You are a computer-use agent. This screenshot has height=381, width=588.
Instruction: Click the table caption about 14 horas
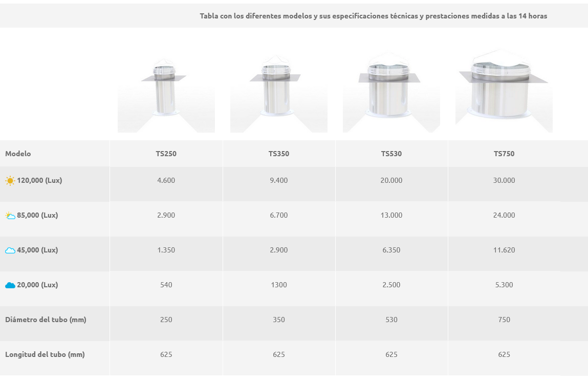pyautogui.click(x=373, y=16)
